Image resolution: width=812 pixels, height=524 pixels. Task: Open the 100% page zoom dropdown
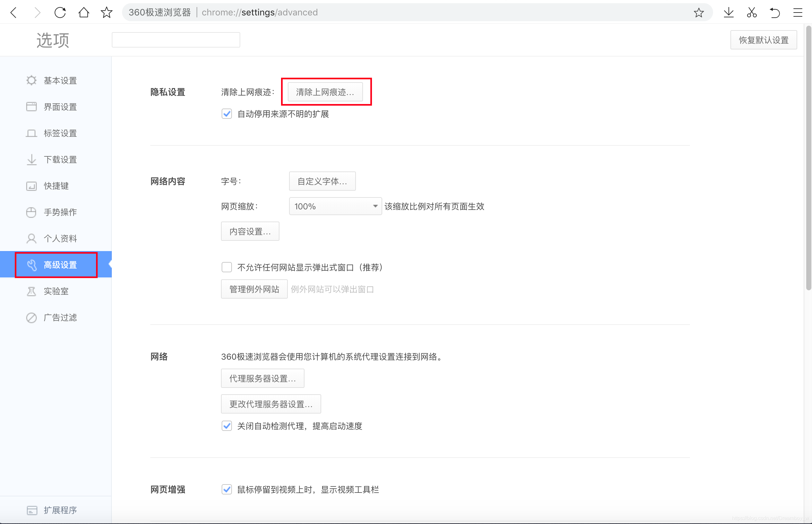335,206
